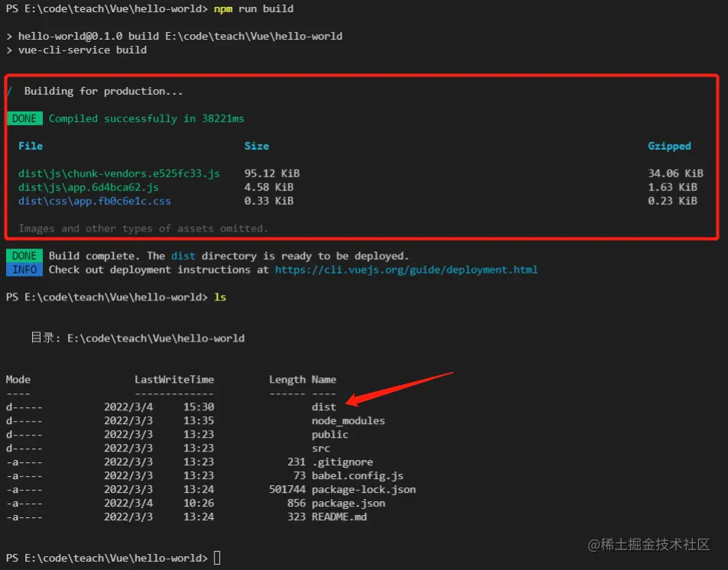Click length value '231' of .gitignore
This screenshot has height=570, width=728.
click(x=296, y=462)
